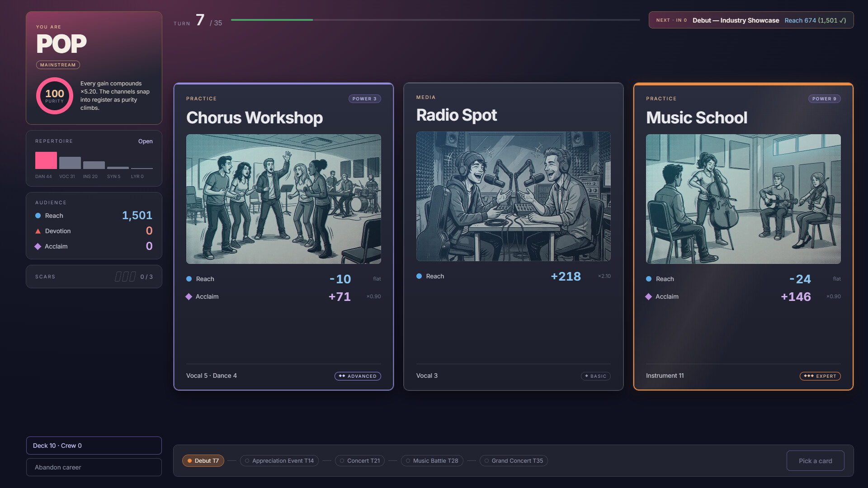868x488 pixels.
Task: Select the Appreciation Event T14 milestone
Action: click(x=279, y=461)
